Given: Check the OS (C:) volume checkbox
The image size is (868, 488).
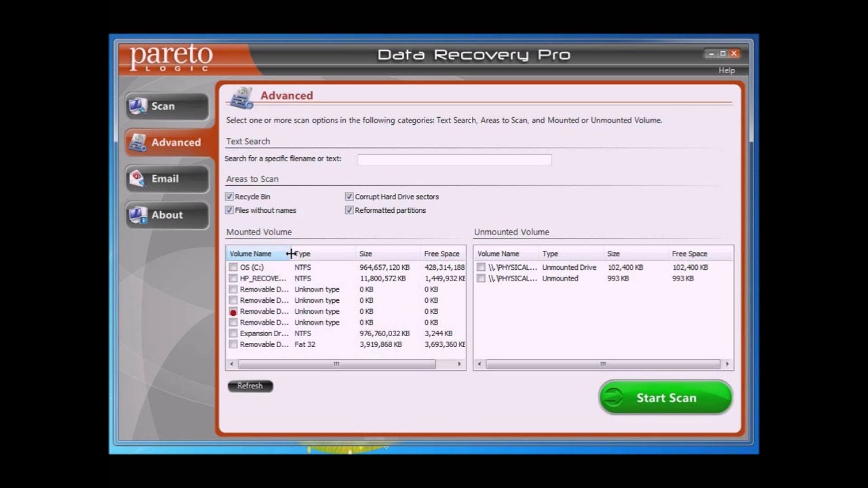Looking at the screenshot, I should [233, 268].
